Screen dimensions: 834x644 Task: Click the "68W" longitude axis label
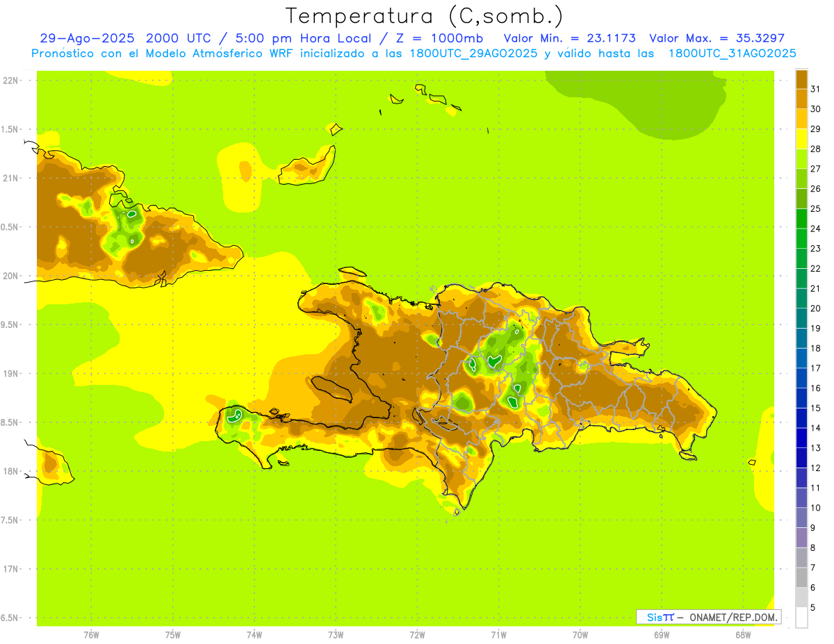click(743, 635)
